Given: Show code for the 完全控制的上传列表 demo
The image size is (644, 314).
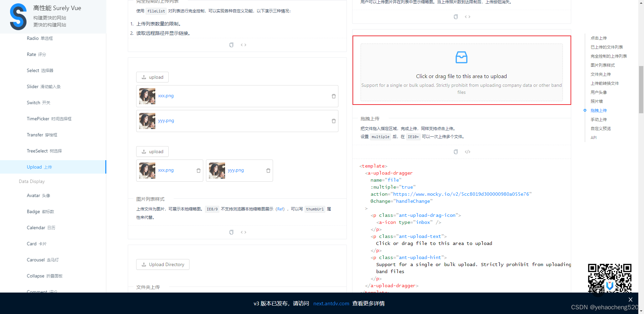Looking at the screenshot, I should click(x=244, y=45).
